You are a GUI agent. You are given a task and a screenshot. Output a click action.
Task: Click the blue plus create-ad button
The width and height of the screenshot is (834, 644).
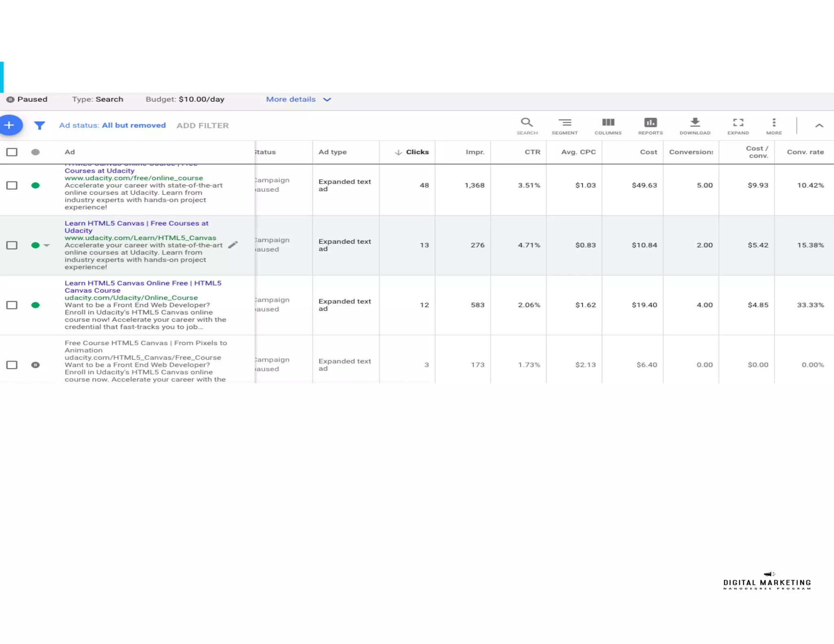coord(10,125)
